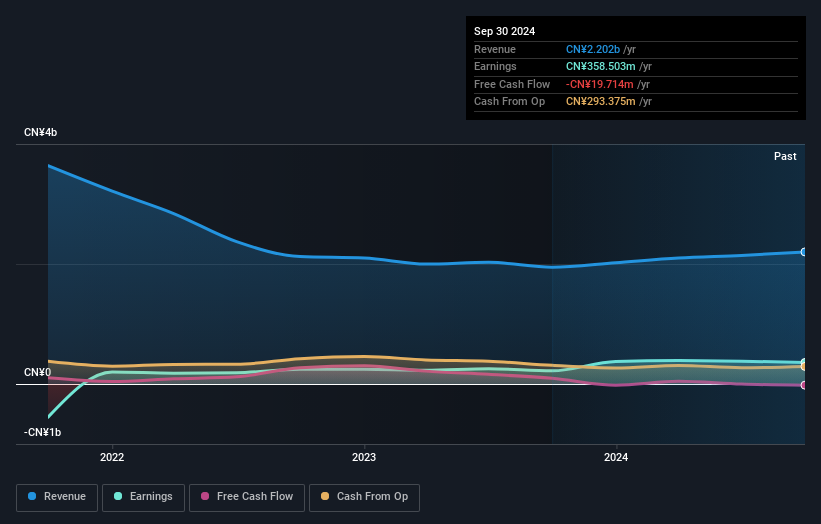Click the Past label in chart
This screenshot has height=524, width=821.
(x=785, y=156)
